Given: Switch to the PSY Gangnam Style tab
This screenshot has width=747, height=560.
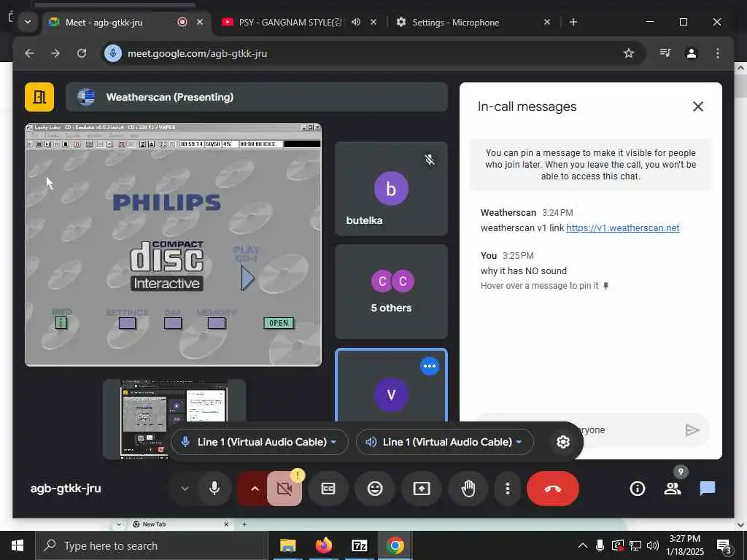Looking at the screenshot, I should tap(290, 22).
